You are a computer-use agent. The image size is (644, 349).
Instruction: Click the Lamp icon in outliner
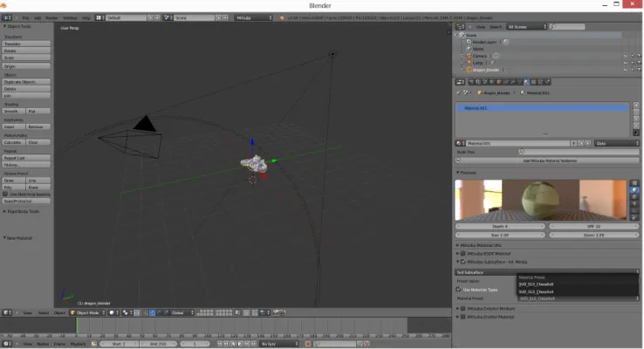(x=469, y=63)
